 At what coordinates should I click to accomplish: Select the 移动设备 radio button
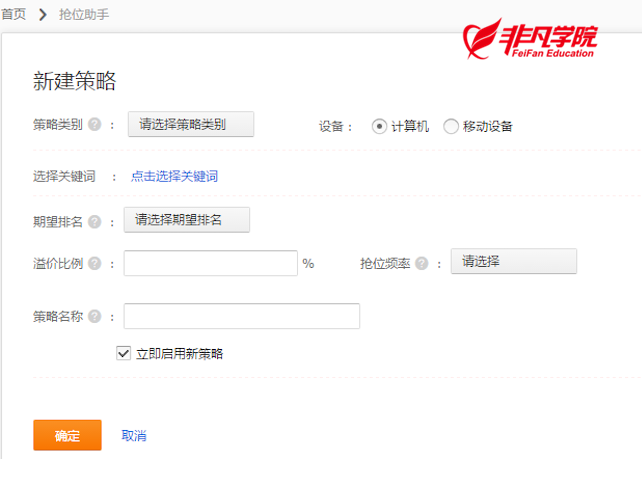pos(451,126)
